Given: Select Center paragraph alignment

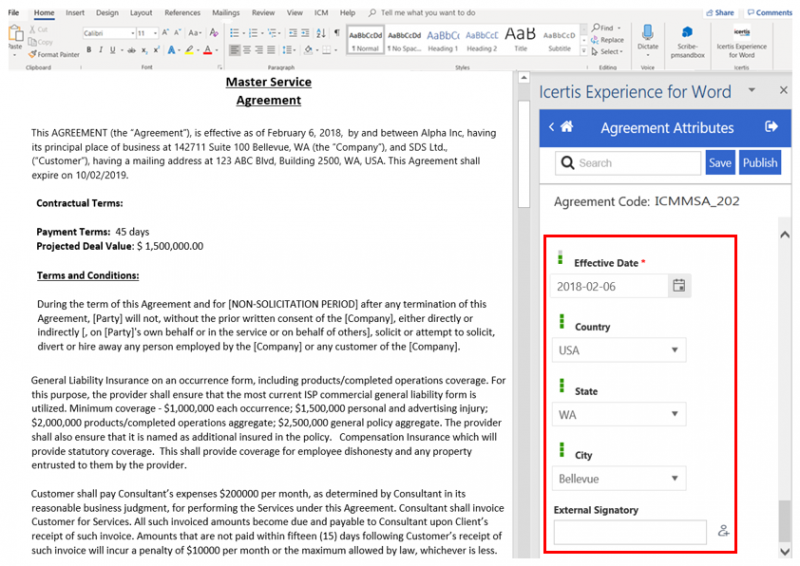Looking at the screenshot, I should [247, 50].
